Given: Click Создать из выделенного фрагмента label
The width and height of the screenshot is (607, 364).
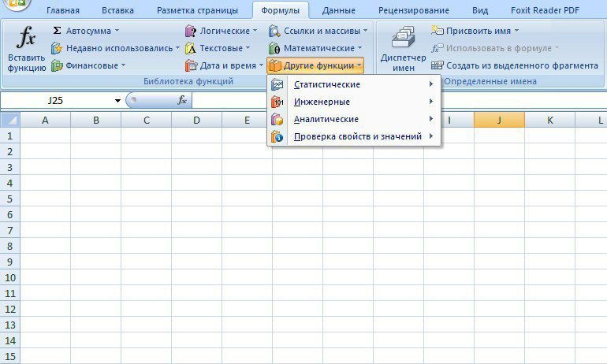Looking at the screenshot, I should tap(522, 65).
